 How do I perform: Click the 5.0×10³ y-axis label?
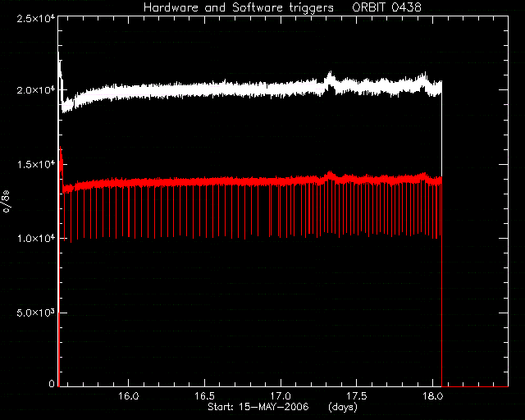(36, 313)
